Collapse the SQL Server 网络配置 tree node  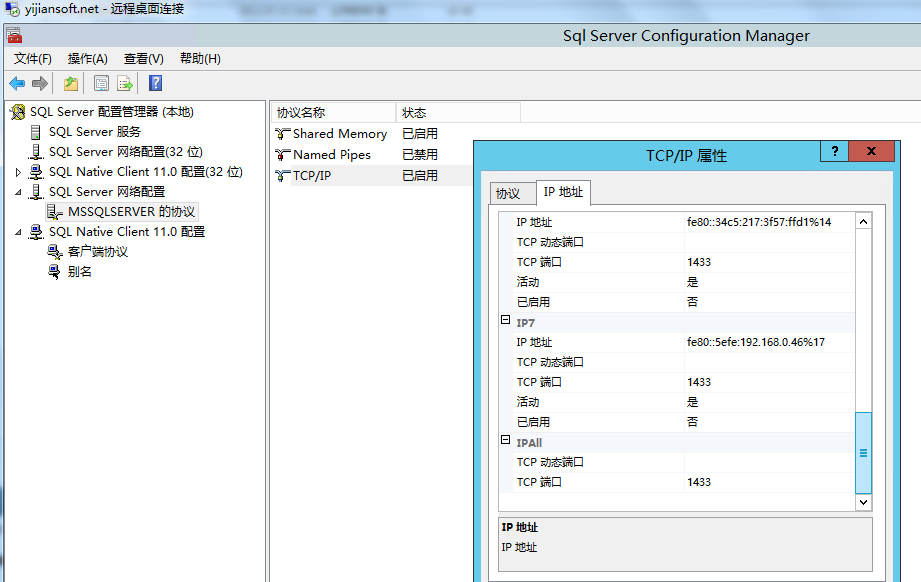[x=18, y=192]
